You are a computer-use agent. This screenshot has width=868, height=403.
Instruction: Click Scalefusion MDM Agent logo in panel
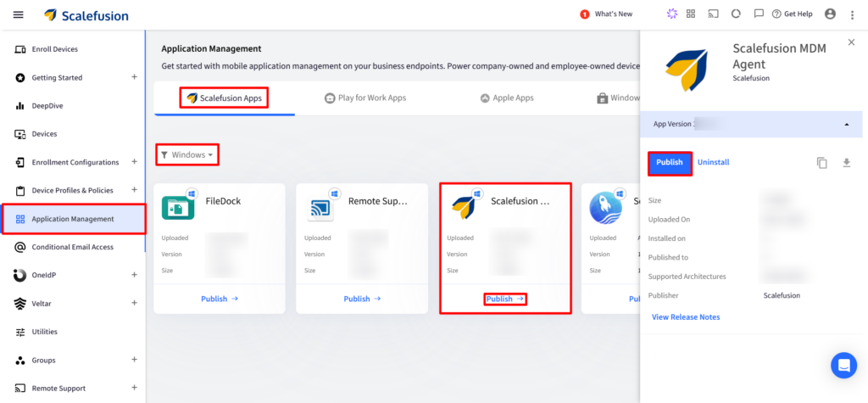(687, 70)
